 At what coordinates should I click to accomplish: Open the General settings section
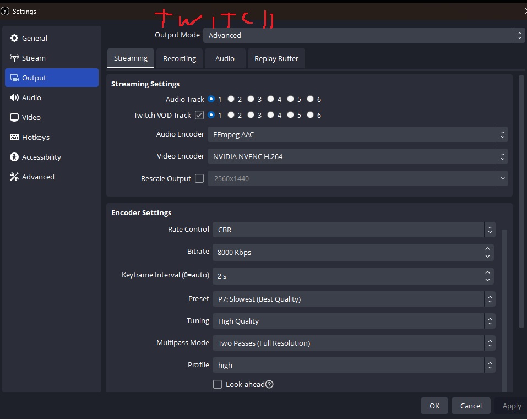[35, 38]
